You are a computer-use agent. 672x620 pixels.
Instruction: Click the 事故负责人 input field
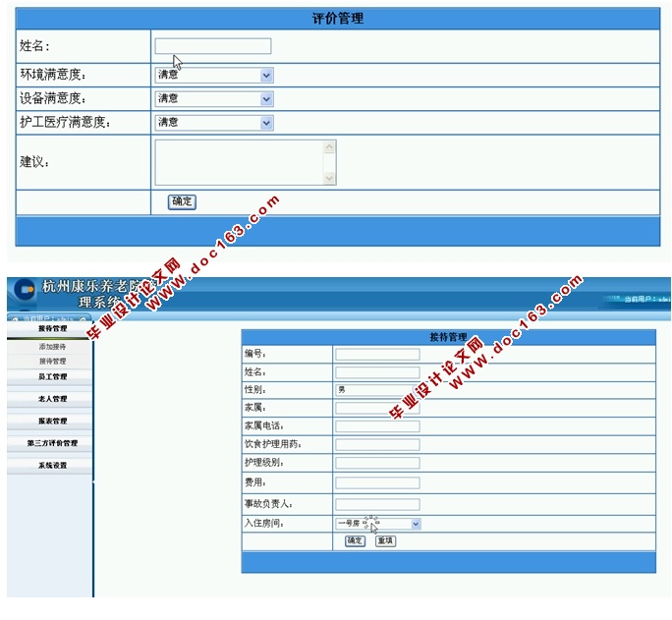point(377,504)
